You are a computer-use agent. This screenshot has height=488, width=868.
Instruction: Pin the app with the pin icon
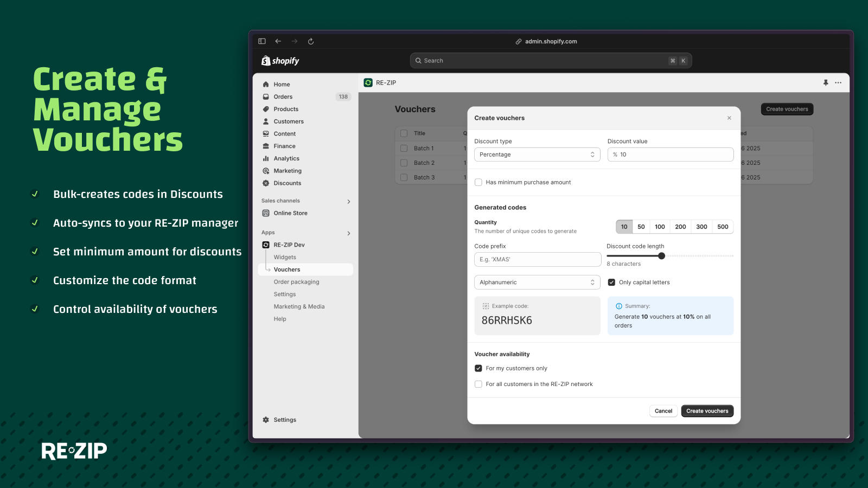(x=826, y=83)
